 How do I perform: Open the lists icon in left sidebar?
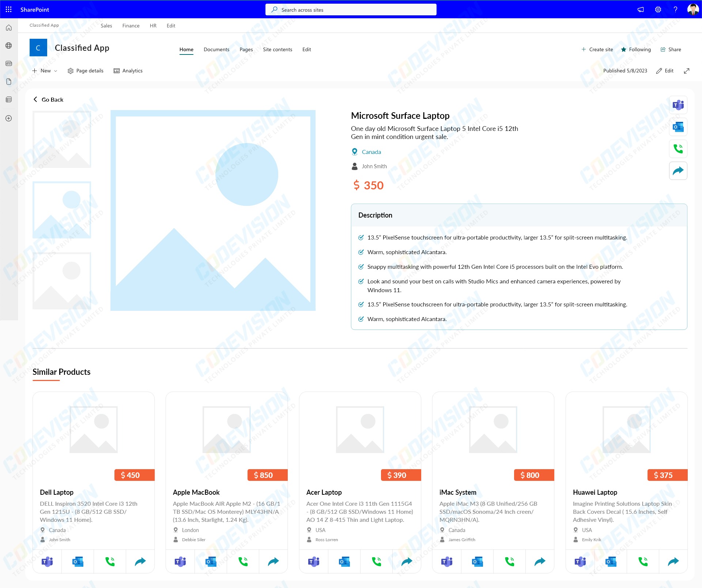(x=9, y=99)
